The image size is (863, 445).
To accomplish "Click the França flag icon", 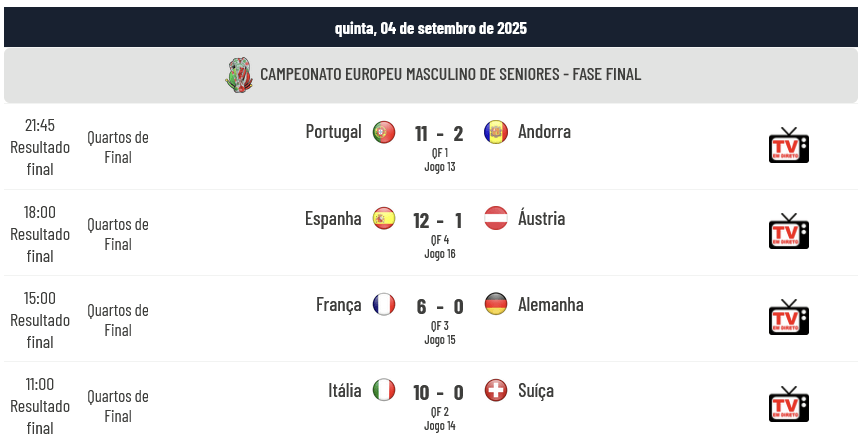I will [x=384, y=304].
